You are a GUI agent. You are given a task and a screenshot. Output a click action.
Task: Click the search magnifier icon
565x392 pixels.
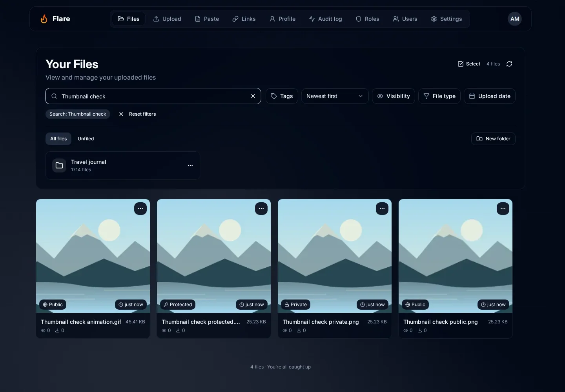coord(54,96)
